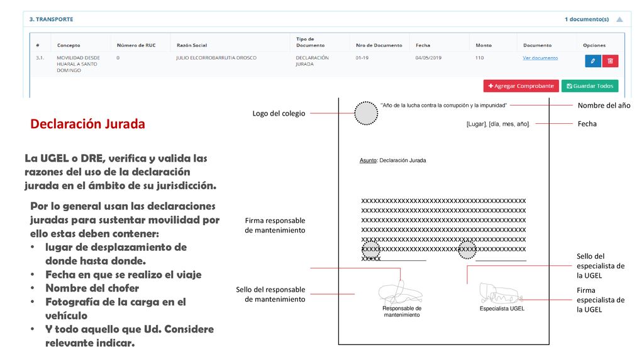The width and height of the screenshot is (644, 362).
Task: Click the 'Fecha en que se realizo el viaje' bullet
Action: 123,275
